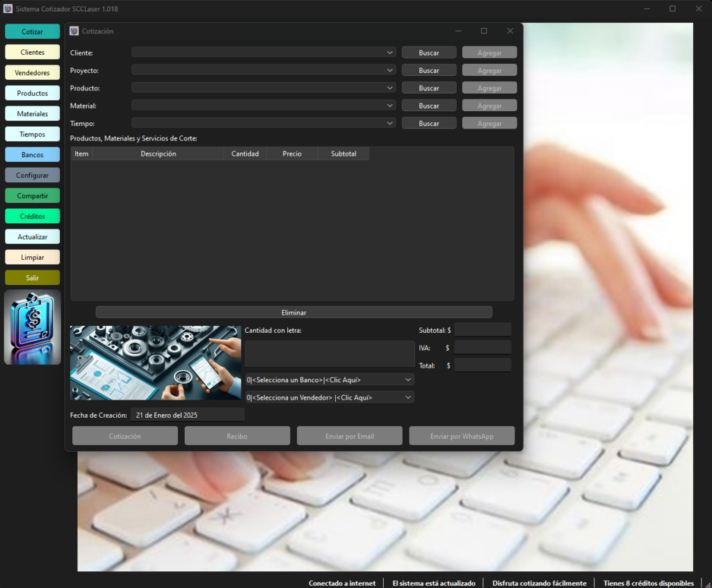Click the Créditos sidebar button
The image size is (712, 588).
(32, 216)
